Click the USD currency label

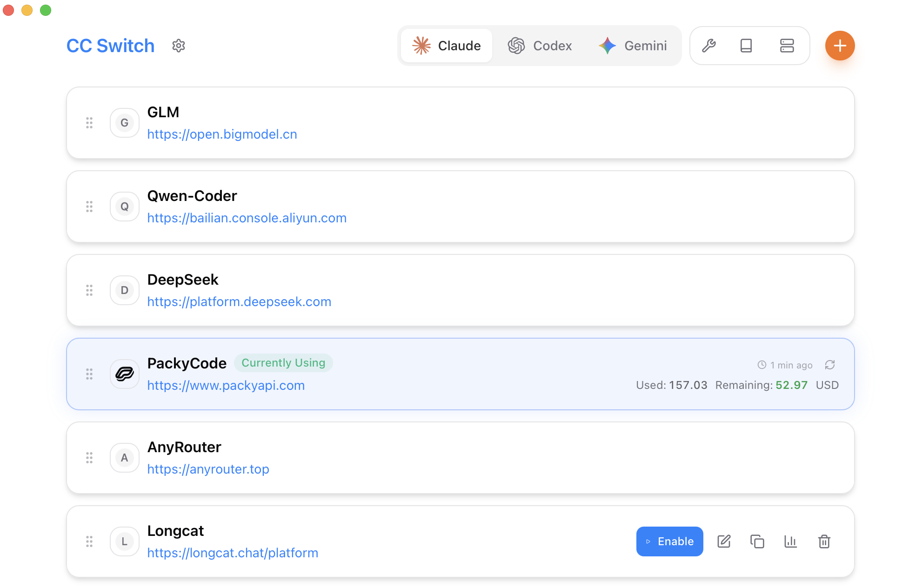click(x=827, y=385)
